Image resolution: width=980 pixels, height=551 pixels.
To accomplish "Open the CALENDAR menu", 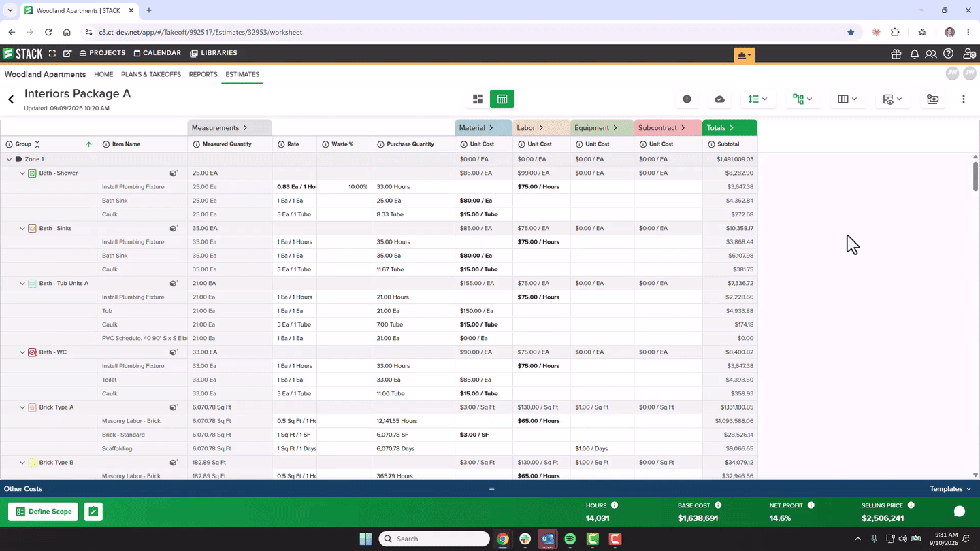I will coord(157,53).
